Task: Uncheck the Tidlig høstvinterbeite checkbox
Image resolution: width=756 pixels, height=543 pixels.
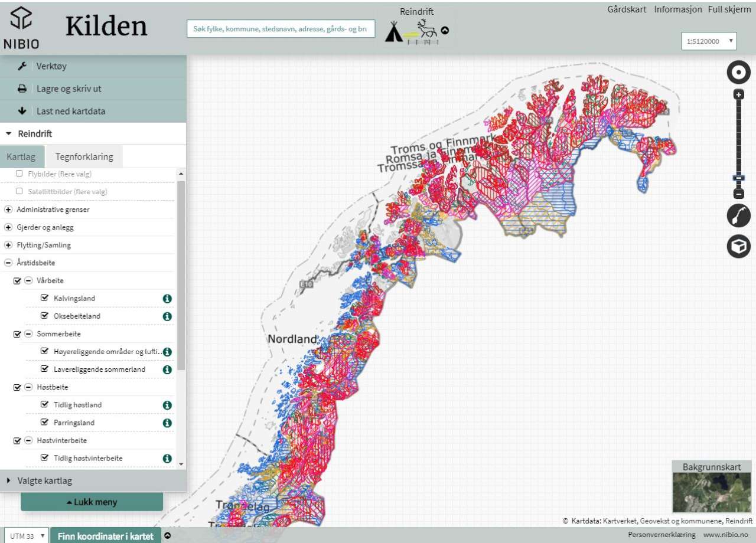Action: click(x=44, y=457)
